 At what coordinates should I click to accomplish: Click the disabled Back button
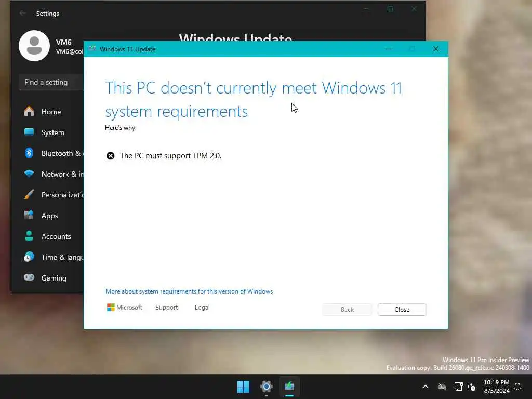347,310
